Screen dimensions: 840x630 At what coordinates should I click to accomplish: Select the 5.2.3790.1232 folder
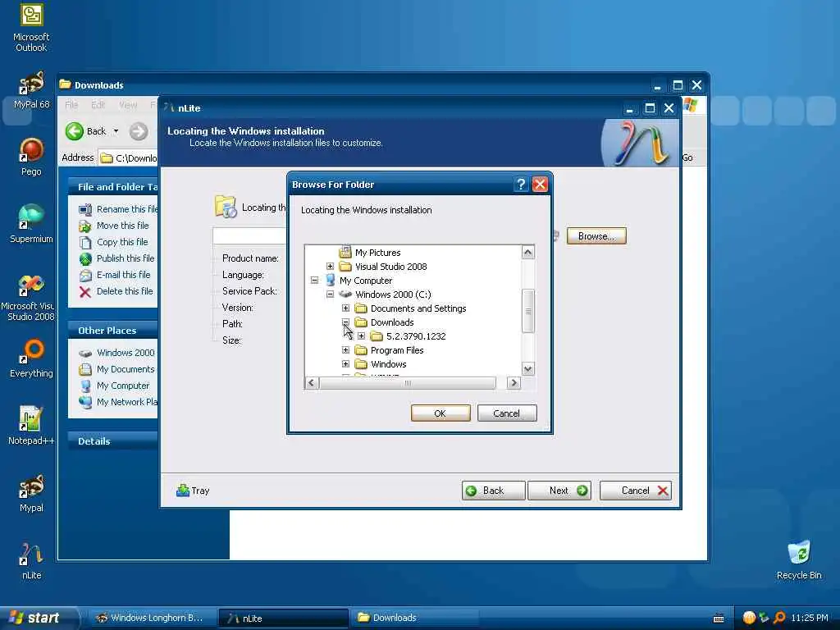click(x=416, y=336)
